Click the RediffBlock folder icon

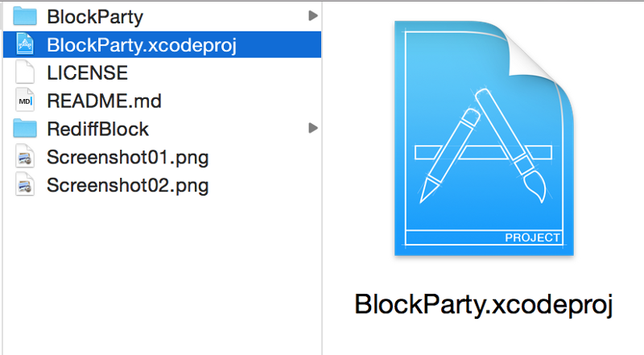point(25,128)
